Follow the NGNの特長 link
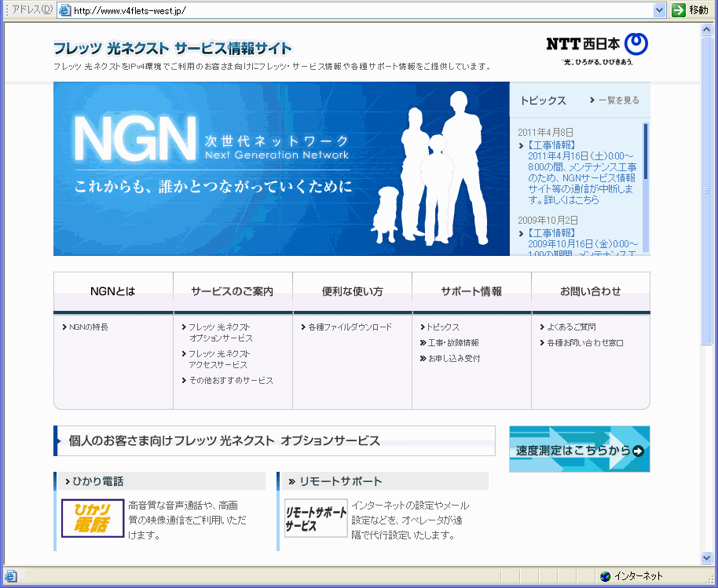Image resolution: width=718 pixels, height=588 pixels. pos(89,327)
